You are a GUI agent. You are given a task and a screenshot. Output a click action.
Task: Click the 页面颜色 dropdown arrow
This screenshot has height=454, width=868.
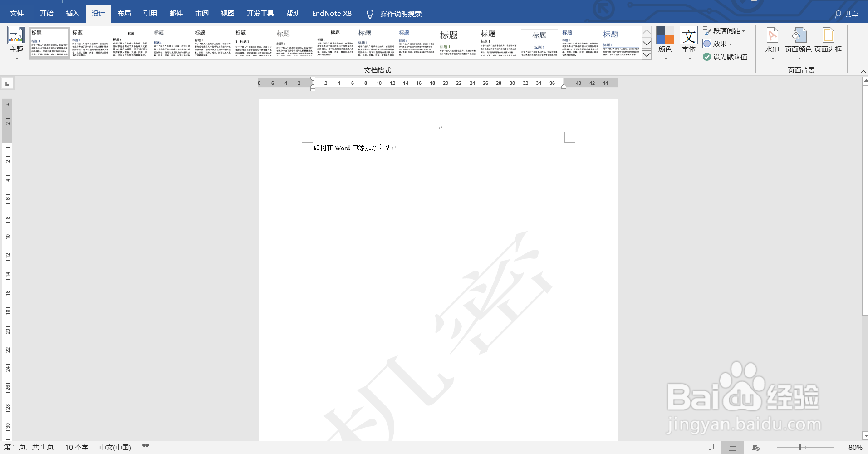[799, 58]
